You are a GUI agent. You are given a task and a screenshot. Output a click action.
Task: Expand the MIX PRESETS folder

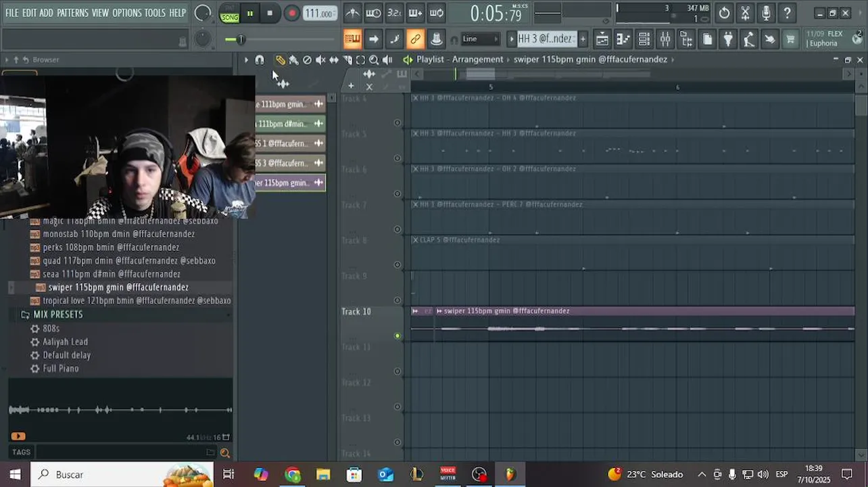pyautogui.click(x=58, y=315)
